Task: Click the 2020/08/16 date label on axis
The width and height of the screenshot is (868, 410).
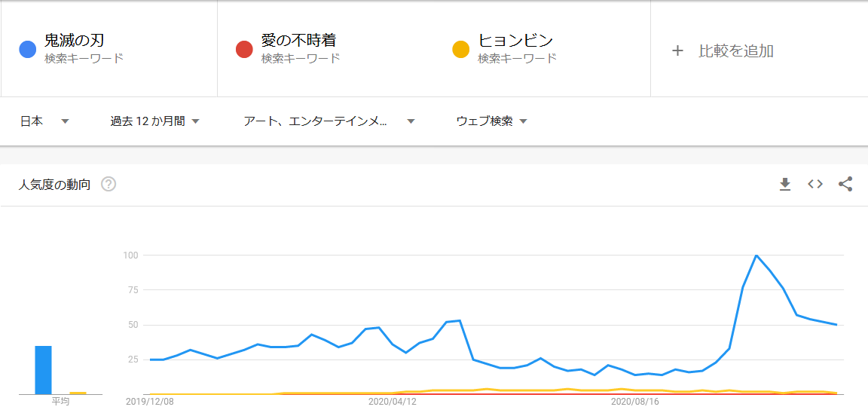Action: (634, 402)
